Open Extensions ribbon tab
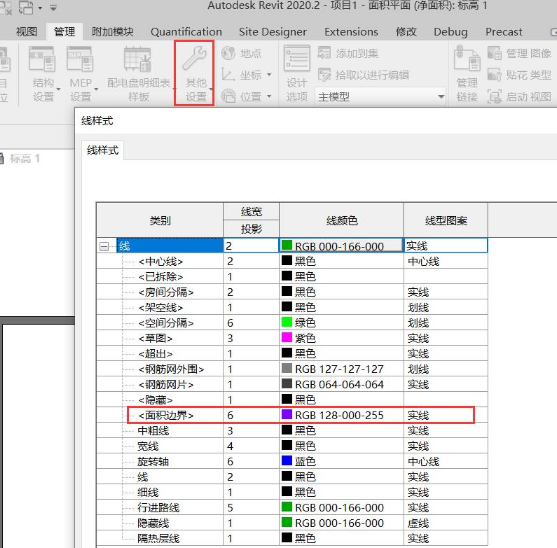This screenshot has width=557, height=548. click(351, 32)
